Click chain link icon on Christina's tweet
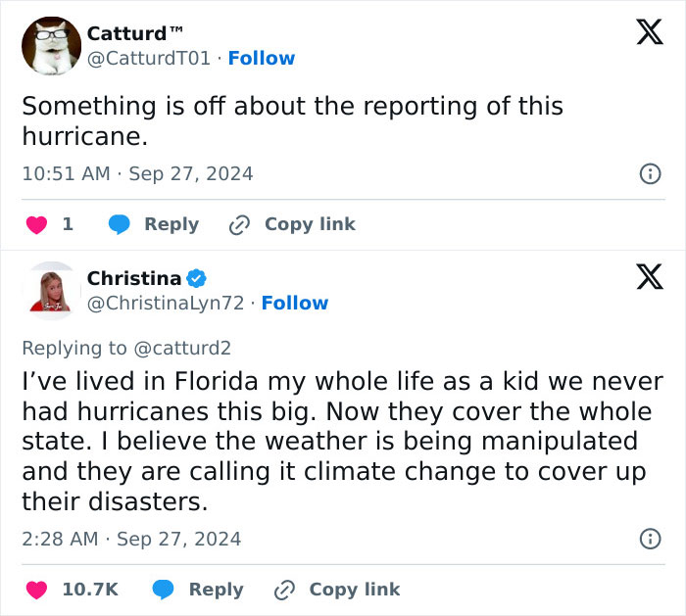 coord(284,590)
